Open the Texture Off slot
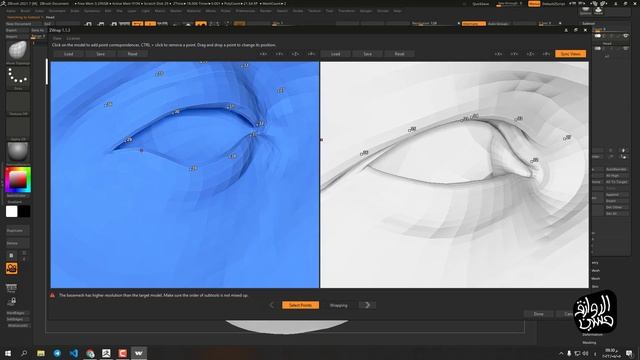Viewport: 640px width, 360px height. pyautogui.click(x=18, y=102)
